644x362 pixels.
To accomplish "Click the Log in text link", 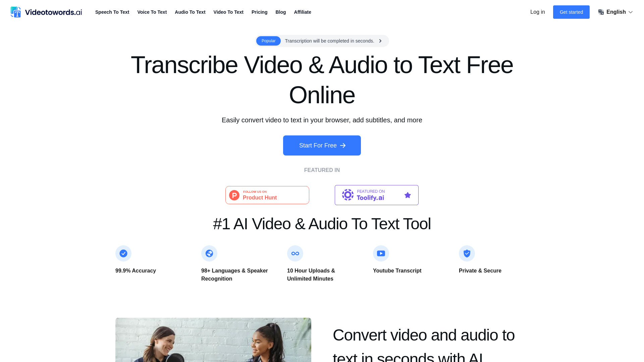I will pyautogui.click(x=537, y=12).
